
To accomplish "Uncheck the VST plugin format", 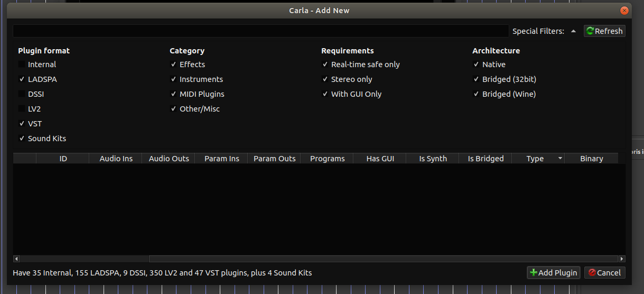I will tap(22, 124).
